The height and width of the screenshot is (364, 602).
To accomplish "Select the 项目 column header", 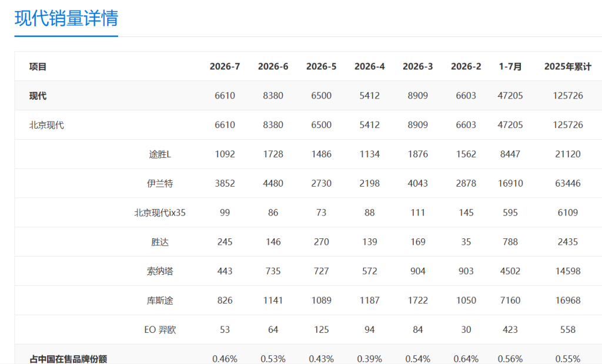I will 38,66.
